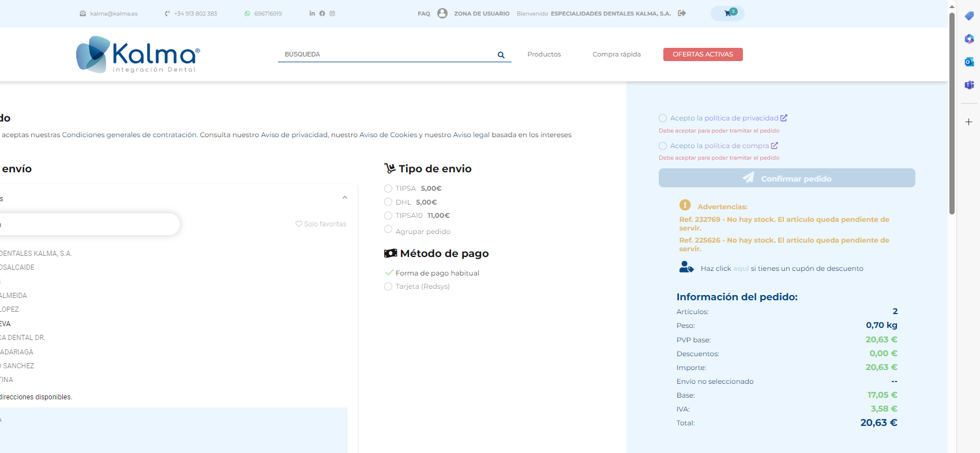Screen dimensions: 980x453
Task: Open Microsoft 365 in Edge sidebar
Action: [969, 39]
